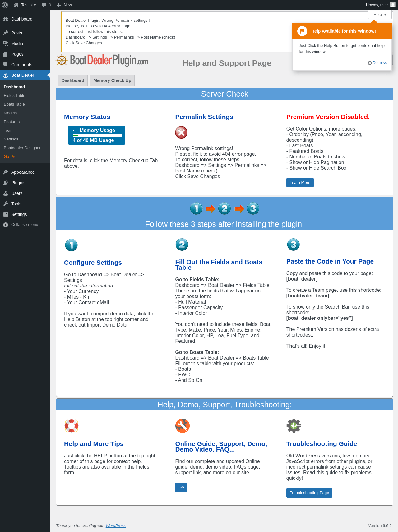The image size is (398, 532).
Task: Click the Memory Usage progress bar
Action: 97,135
